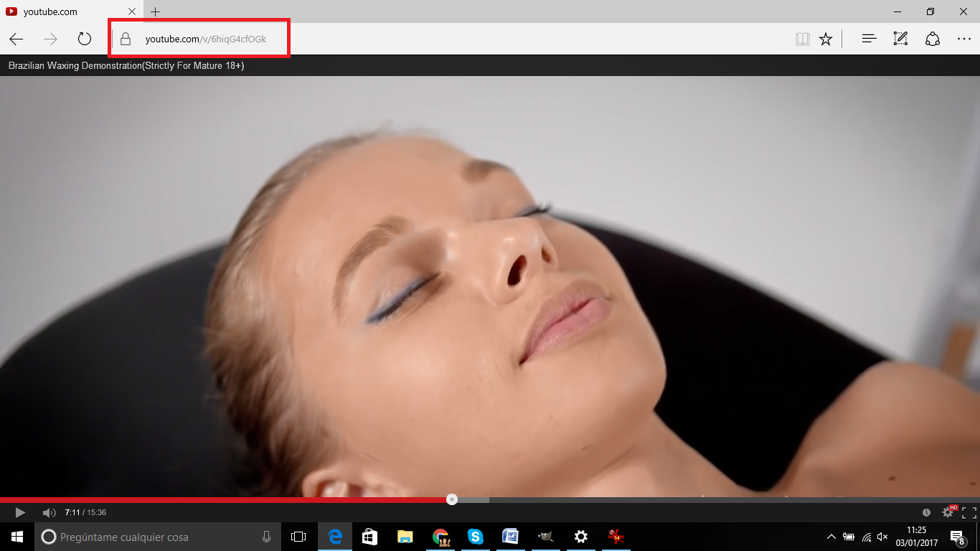Click the padlock icon in the address bar
The height and width of the screenshot is (551, 980).
[x=126, y=39]
